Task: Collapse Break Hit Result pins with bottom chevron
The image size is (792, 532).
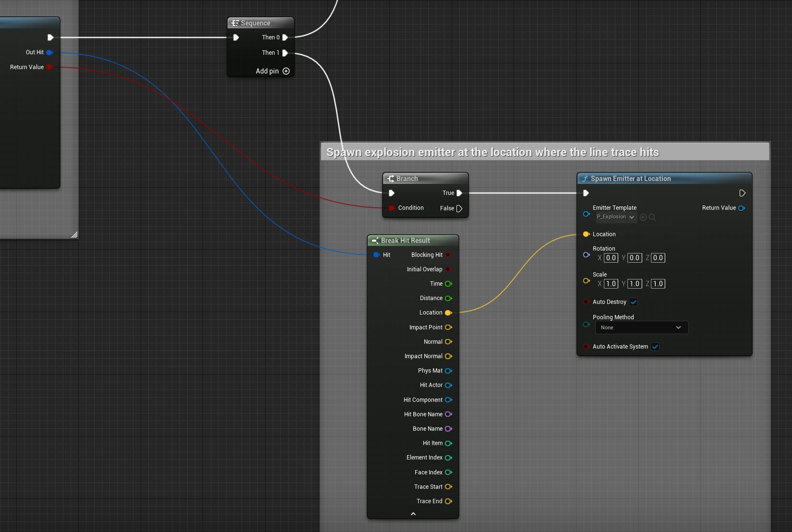Action: point(413,514)
